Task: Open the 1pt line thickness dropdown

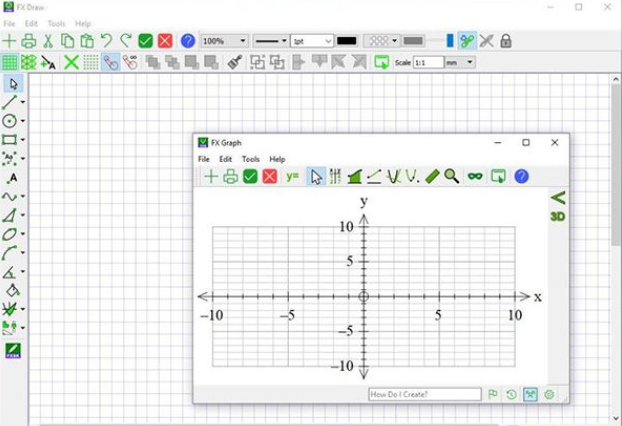Action: (311, 41)
